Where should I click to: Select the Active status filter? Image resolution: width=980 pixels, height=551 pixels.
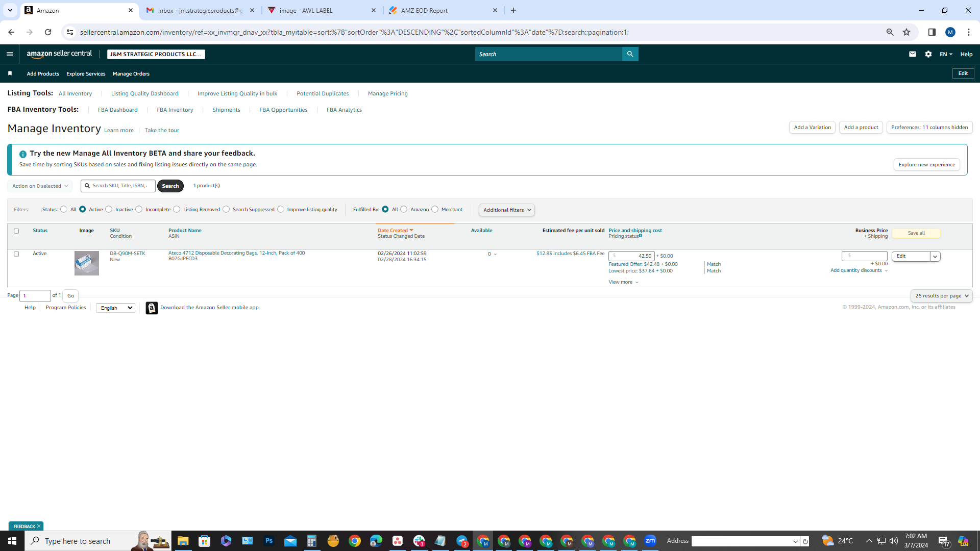click(82, 209)
